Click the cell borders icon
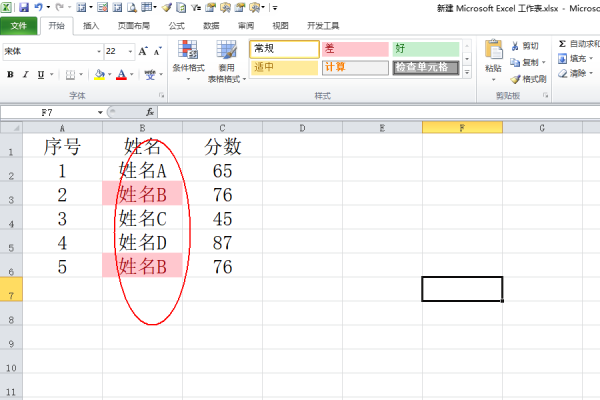 [70, 75]
